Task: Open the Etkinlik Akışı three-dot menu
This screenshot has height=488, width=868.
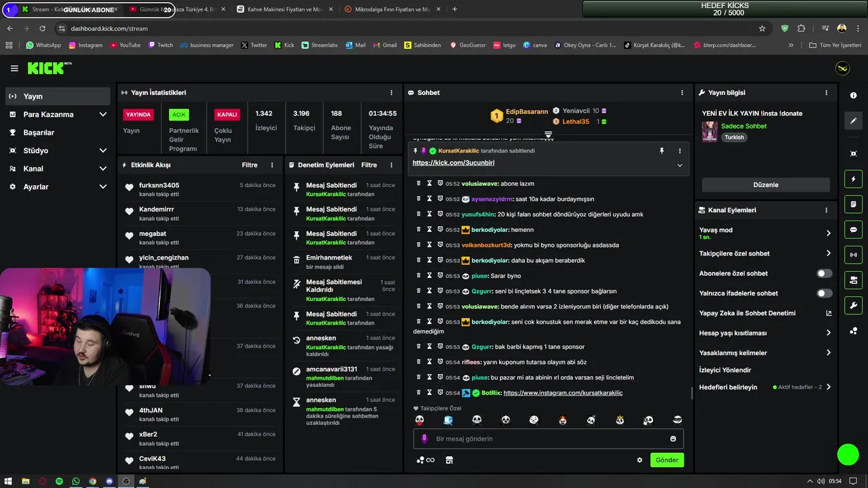Action: [272, 165]
